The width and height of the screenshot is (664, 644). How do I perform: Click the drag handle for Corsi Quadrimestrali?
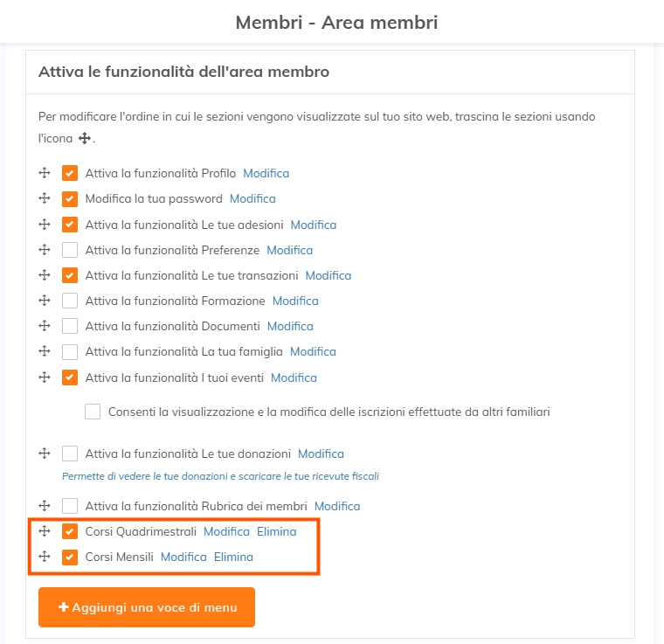pos(44,531)
